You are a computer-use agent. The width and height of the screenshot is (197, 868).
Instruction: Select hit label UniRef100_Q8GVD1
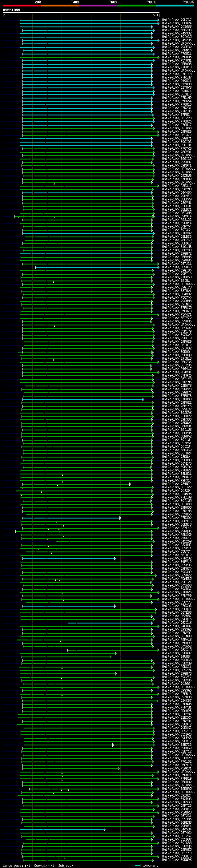(x=177, y=152)
